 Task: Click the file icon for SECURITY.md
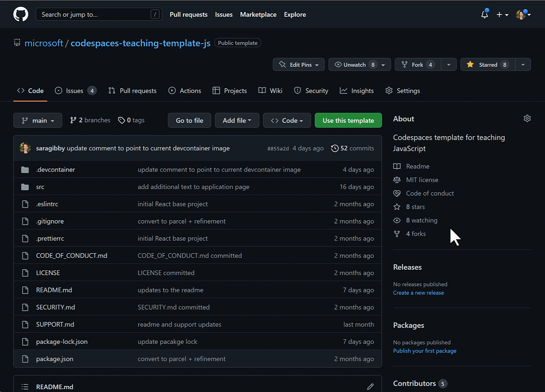(x=25, y=307)
